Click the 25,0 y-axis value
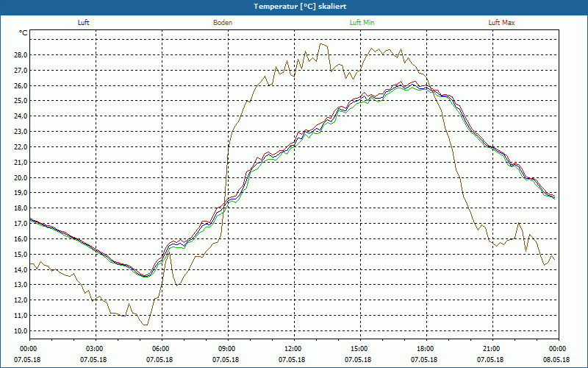This screenshot has width=588, height=368. 21,101
